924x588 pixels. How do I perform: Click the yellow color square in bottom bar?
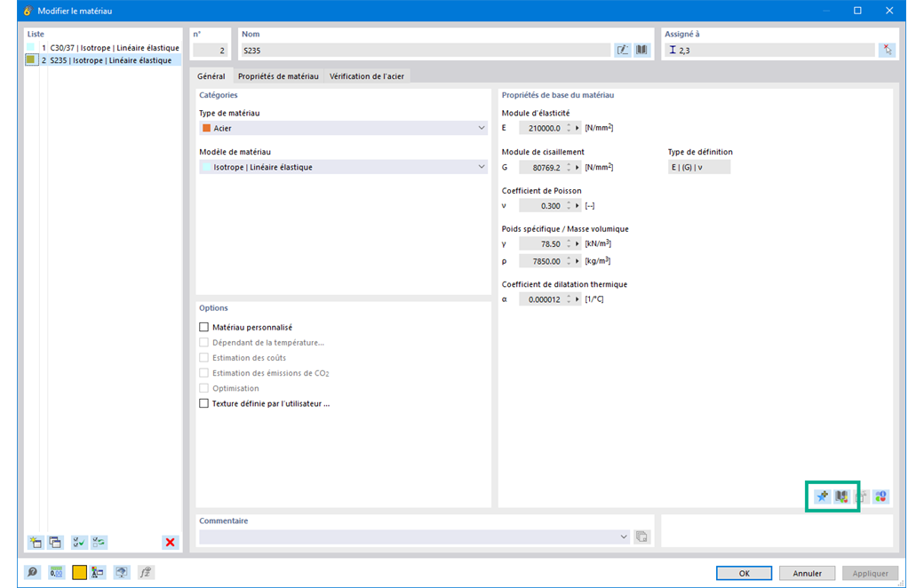pyautogui.click(x=79, y=572)
